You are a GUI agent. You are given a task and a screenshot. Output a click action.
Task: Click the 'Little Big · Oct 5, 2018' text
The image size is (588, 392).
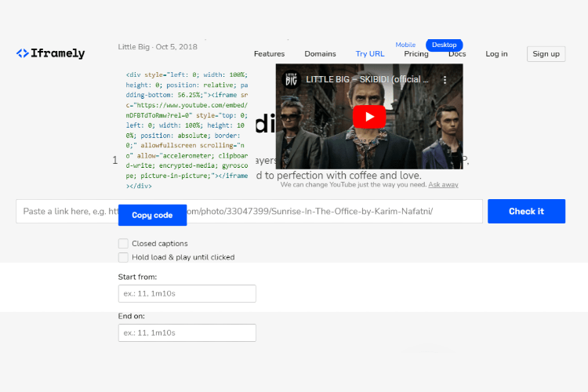pyautogui.click(x=158, y=47)
